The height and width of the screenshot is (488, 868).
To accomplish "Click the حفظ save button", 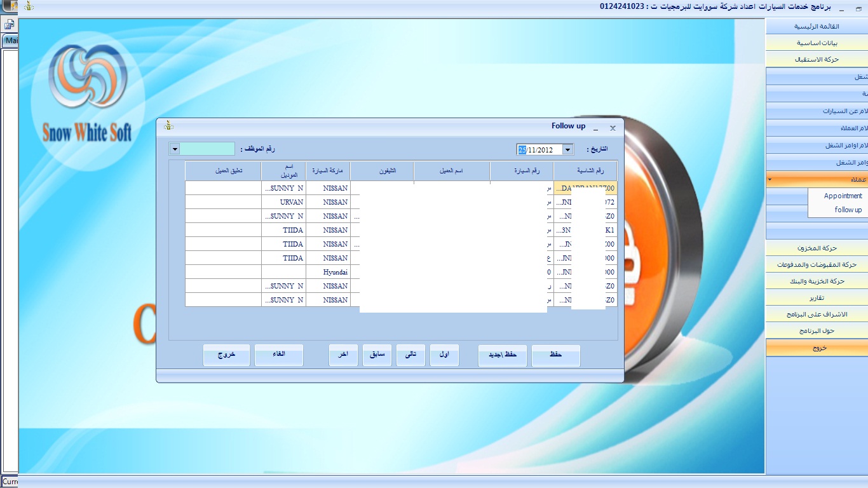I will tap(555, 355).
